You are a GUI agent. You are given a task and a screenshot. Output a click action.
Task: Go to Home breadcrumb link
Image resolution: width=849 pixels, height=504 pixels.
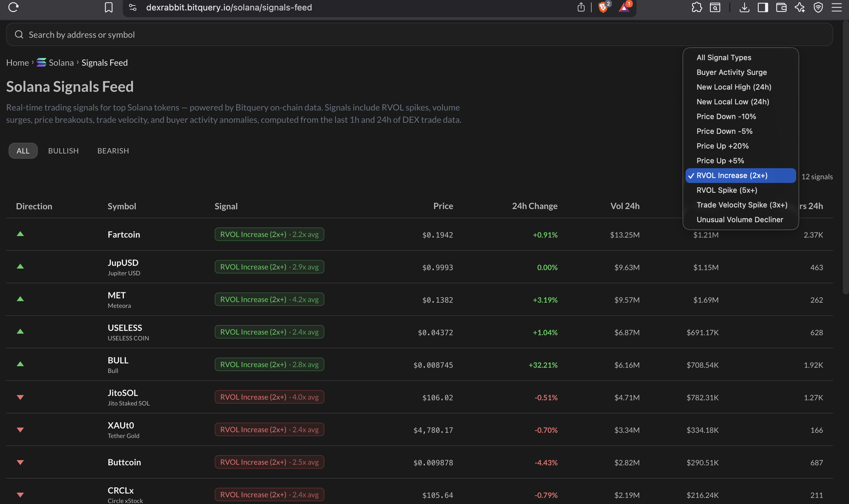point(17,63)
